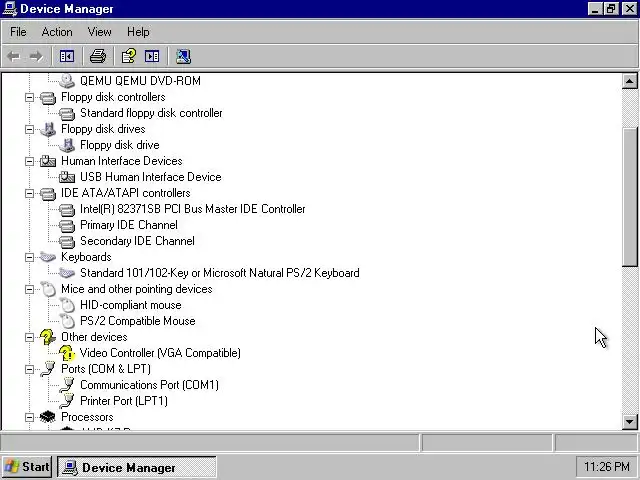Click the Floppy disk drive device icon

[x=67, y=145]
